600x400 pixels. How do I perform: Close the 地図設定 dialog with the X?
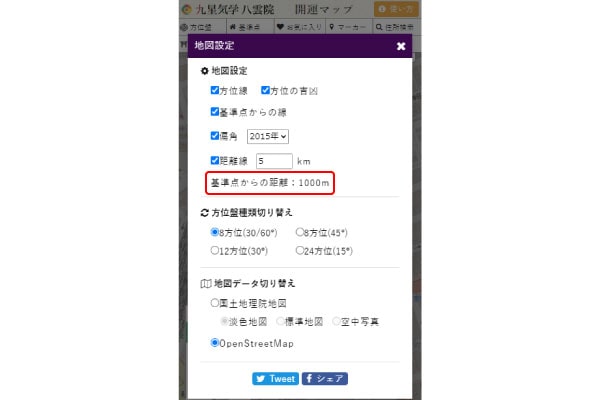point(401,46)
